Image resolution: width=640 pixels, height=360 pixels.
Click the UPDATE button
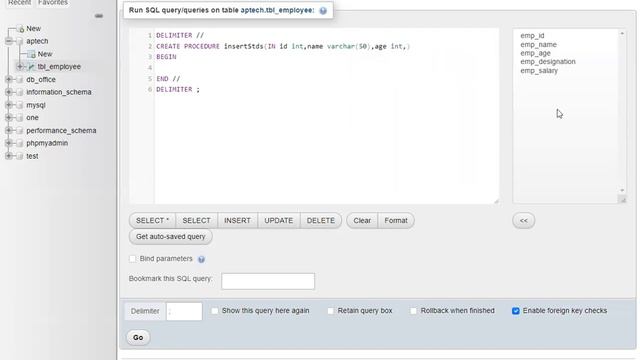pyautogui.click(x=278, y=220)
